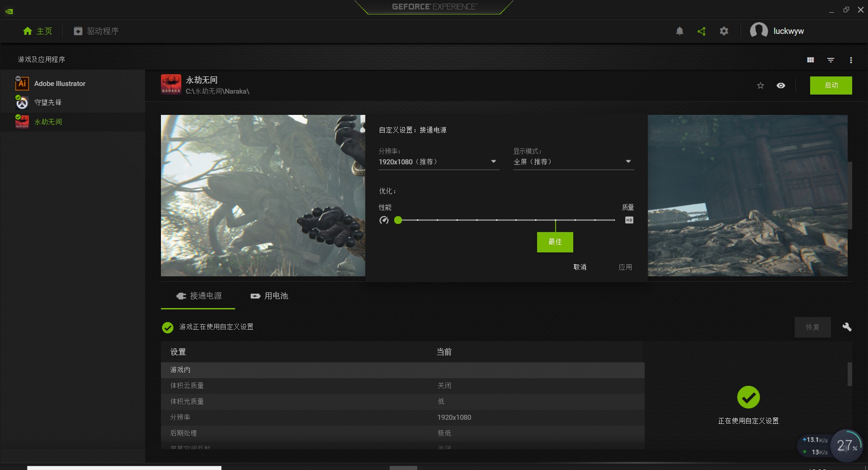This screenshot has height=470, width=868.
Task: Click the 启动 launch button
Action: [831, 85]
